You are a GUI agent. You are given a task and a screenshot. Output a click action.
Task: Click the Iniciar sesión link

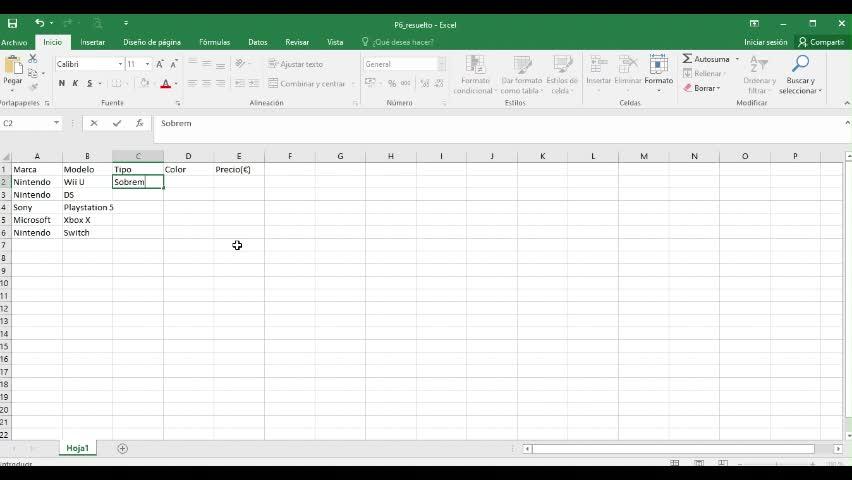point(765,42)
